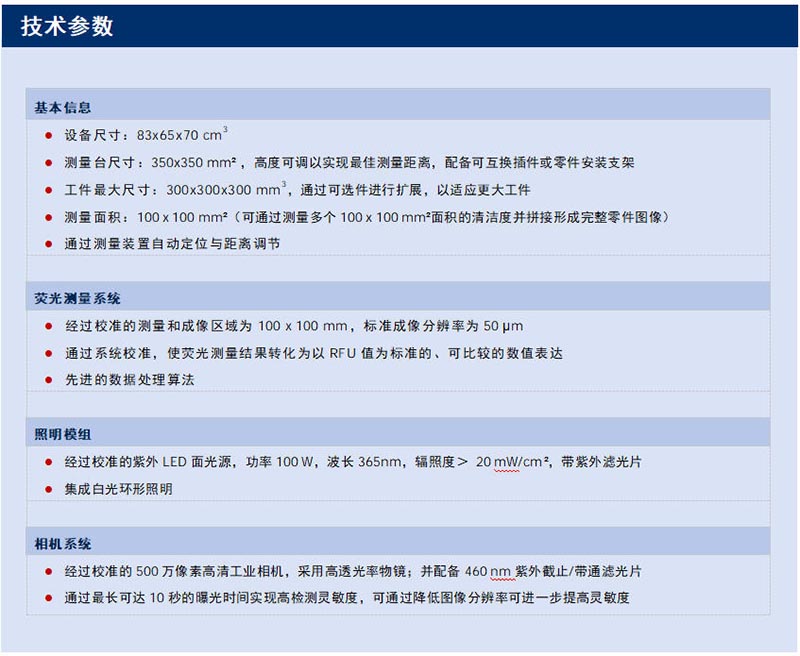
Task: Select the text 先进的数据处理算法
Action: point(130,380)
